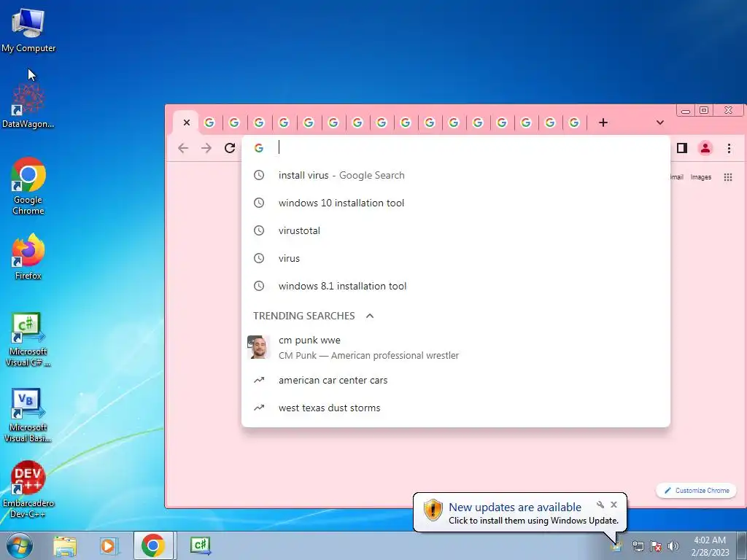Select the Firefox desktop shortcut

tap(28, 256)
